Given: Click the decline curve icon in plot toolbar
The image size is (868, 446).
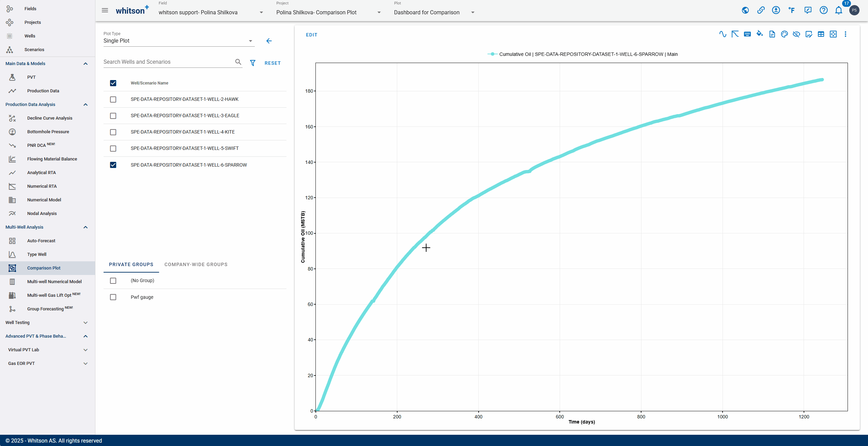Looking at the screenshot, I should (x=735, y=34).
